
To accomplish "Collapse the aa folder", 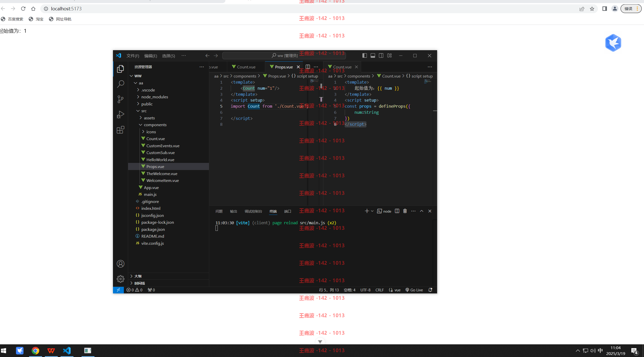I will tap(136, 83).
